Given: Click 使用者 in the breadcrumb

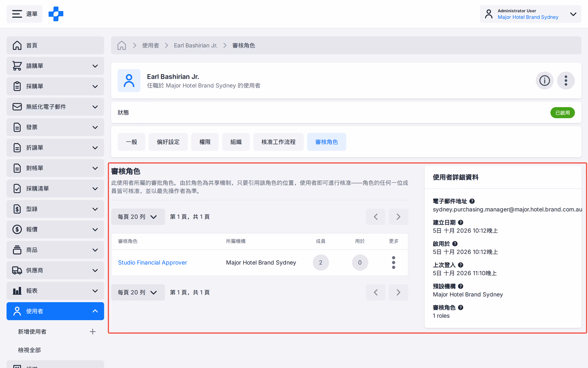Looking at the screenshot, I should point(151,46).
